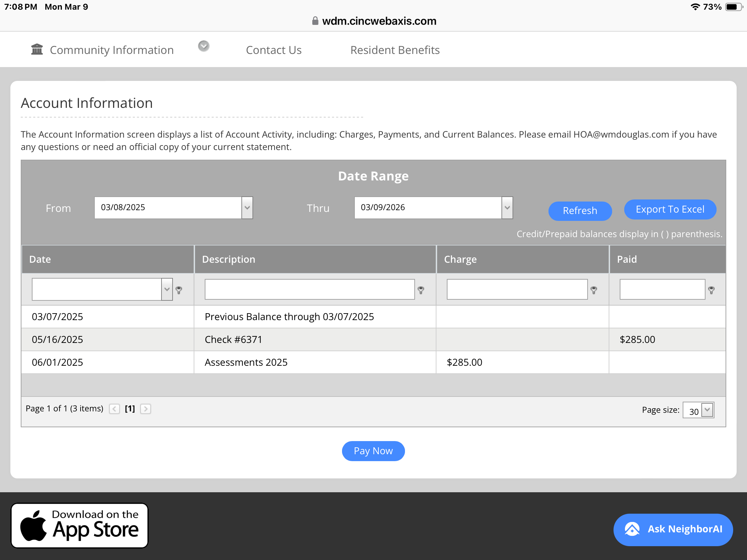Click the next page arrow icon
747x560 pixels.
click(146, 409)
